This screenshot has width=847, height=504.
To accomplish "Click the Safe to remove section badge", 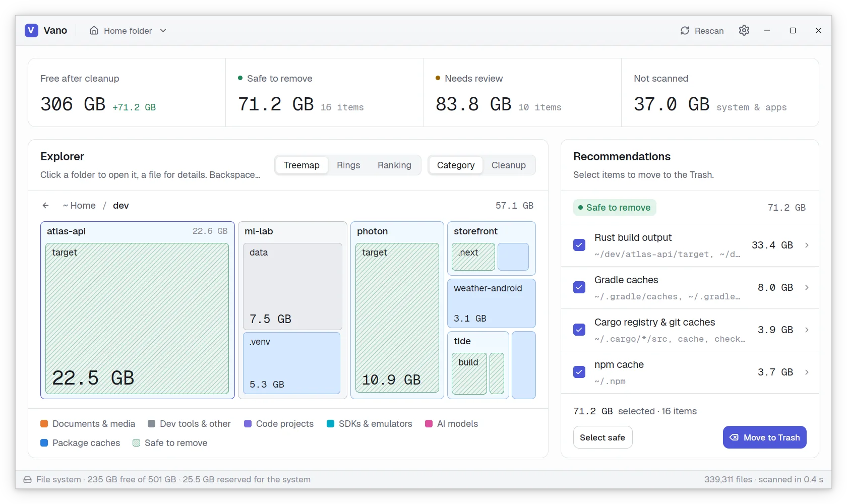I will [615, 208].
